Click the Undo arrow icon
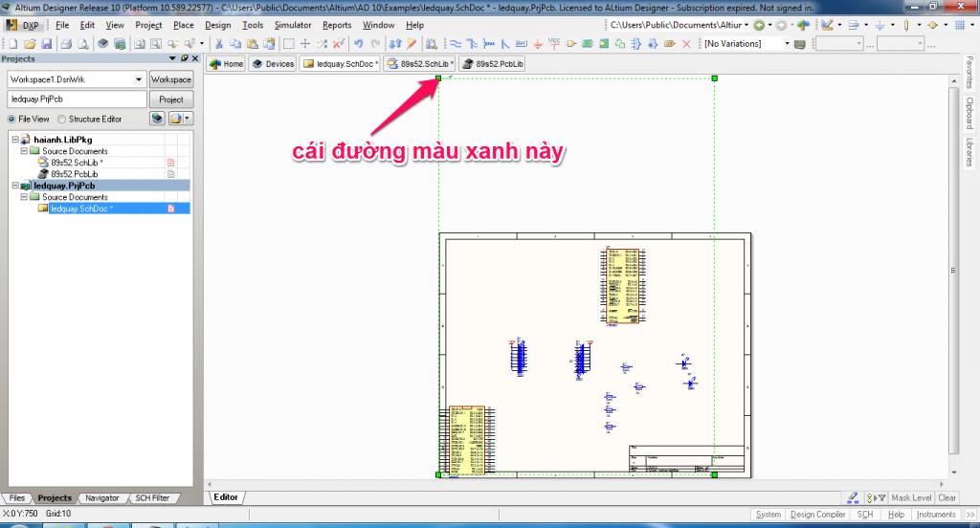This screenshot has width=980, height=528. 359,44
